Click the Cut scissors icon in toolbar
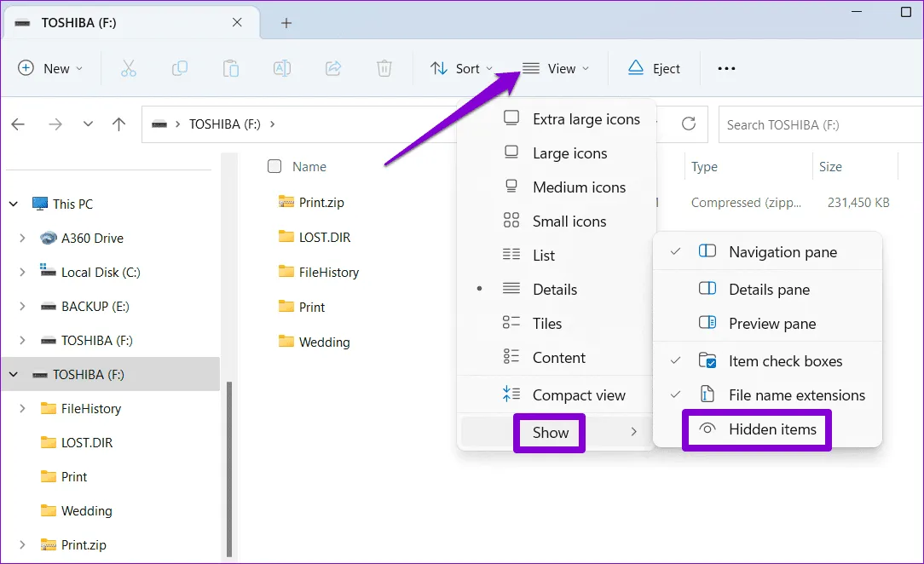The width and height of the screenshot is (924, 564). pos(129,68)
